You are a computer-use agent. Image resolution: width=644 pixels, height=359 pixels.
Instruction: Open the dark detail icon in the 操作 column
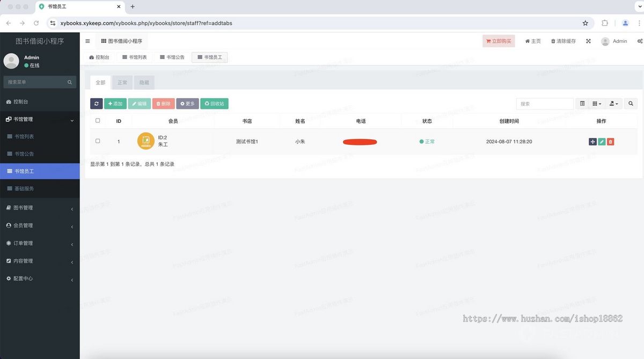click(x=592, y=141)
